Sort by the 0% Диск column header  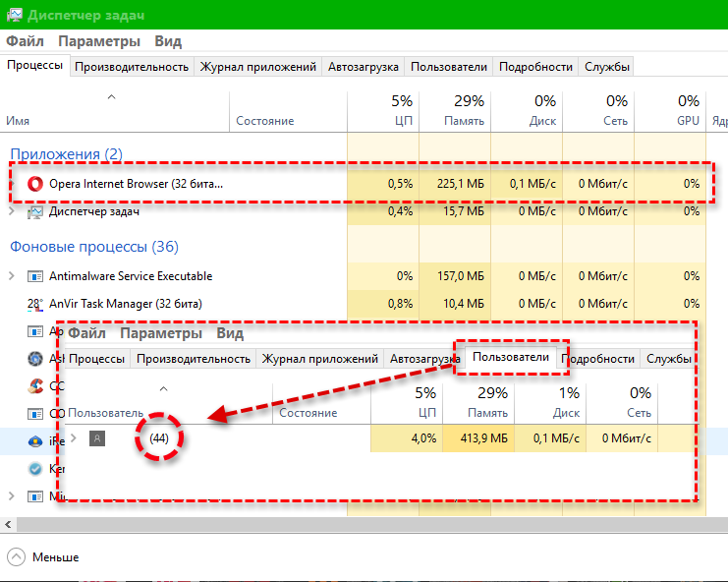527,112
